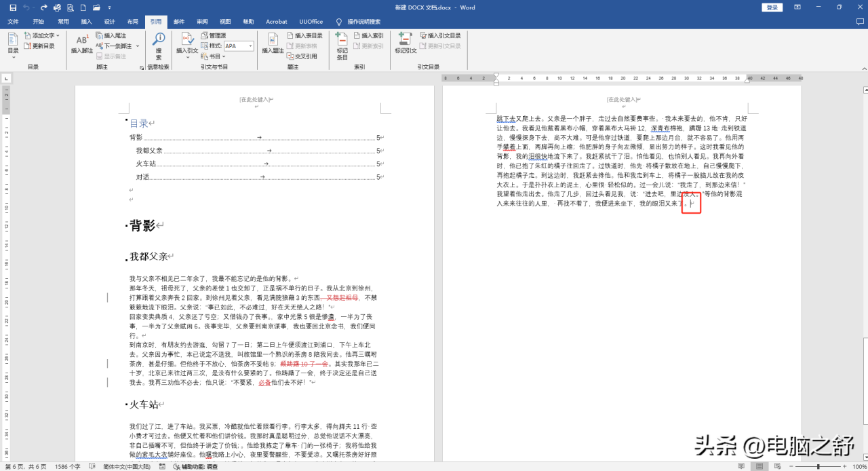Click page count 第 6 页，共 6 页 in status bar
This screenshot has height=471, width=868.
pyautogui.click(x=25, y=466)
